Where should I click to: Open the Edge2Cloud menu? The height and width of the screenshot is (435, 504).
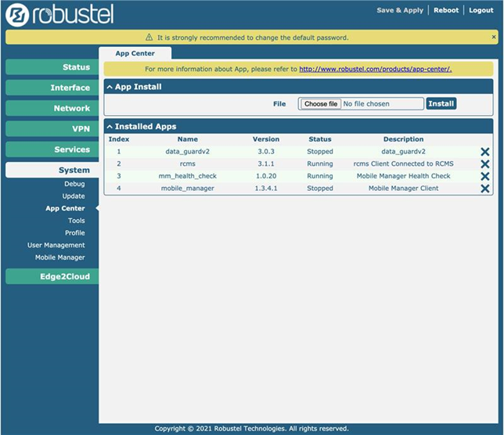52,276
